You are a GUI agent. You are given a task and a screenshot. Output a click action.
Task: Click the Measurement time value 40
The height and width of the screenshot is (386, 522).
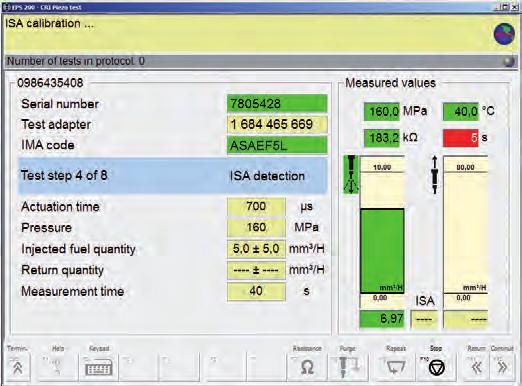click(x=256, y=291)
